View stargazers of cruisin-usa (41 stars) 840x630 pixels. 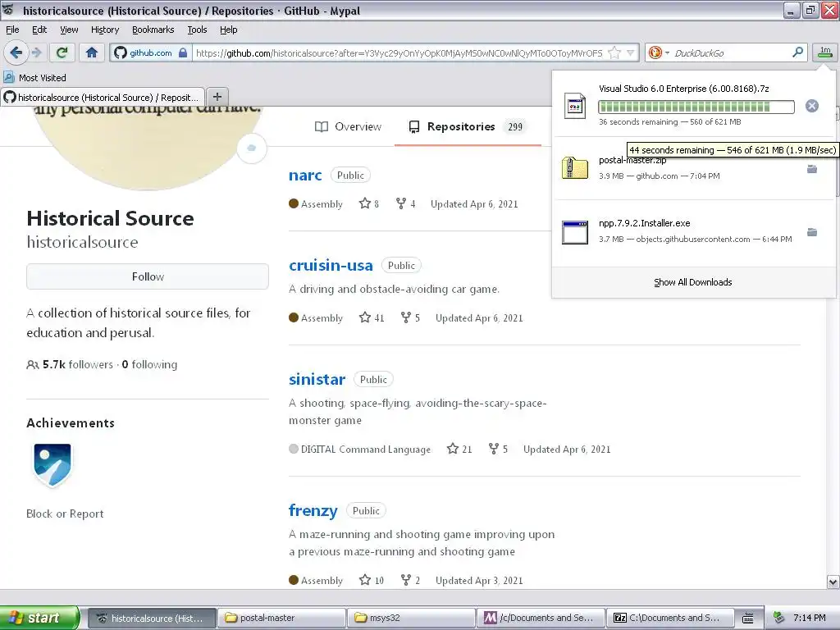click(372, 317)
